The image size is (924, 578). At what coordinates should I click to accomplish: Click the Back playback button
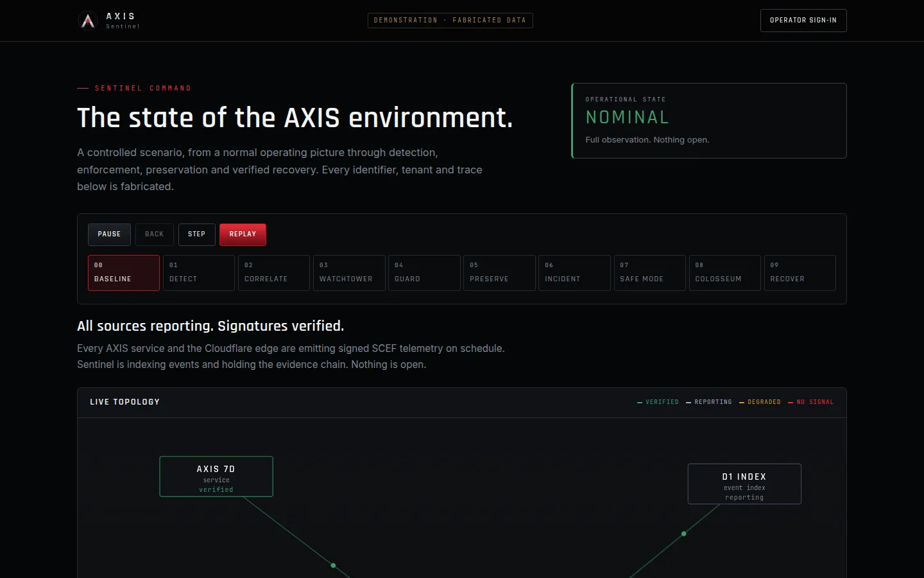tap(155, 234)
